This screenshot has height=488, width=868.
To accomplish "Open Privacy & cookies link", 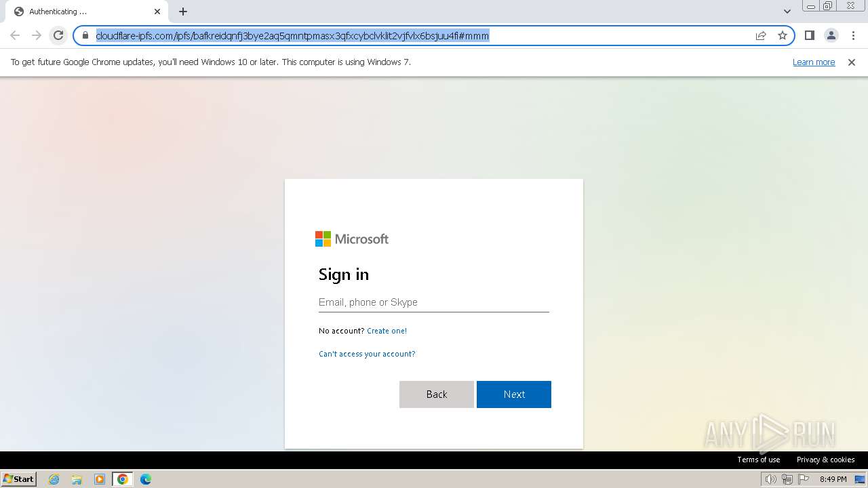I will click(x=826, y=460).
